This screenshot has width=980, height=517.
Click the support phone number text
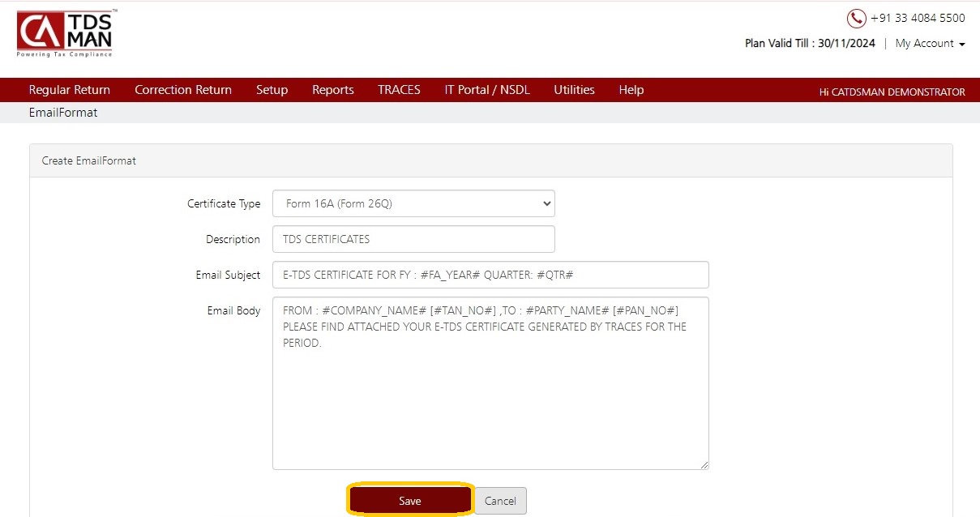(918, 18)
